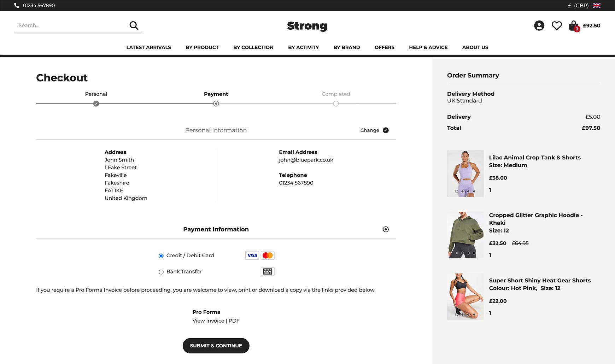Click the john@bluepark.co.uk email address
615x364 pixels.
tap(306, 160)
